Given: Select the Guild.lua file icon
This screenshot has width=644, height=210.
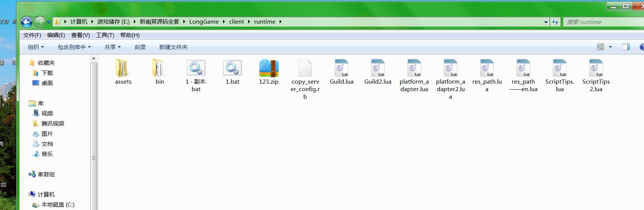Looking at the screenshot, I should click(x=341, y=69).
